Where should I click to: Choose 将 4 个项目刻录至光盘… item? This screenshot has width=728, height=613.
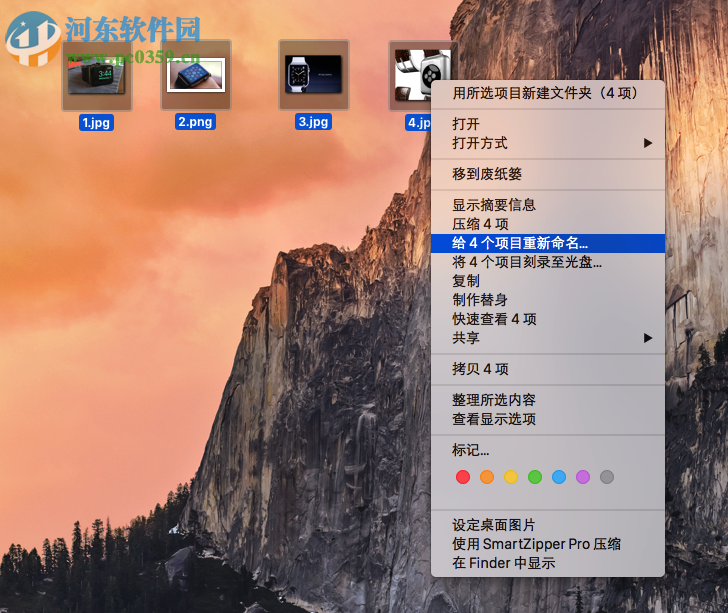[x=548, y=262]
